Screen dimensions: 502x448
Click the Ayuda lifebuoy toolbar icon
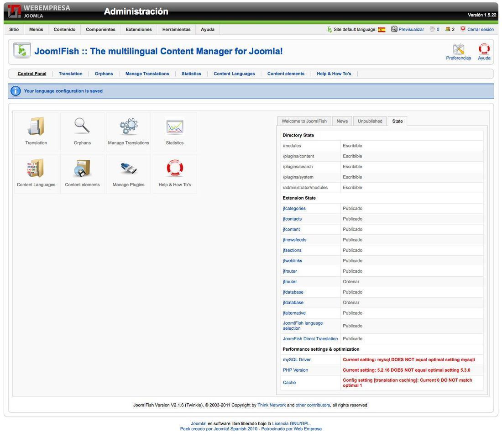(x=484, y=49)
